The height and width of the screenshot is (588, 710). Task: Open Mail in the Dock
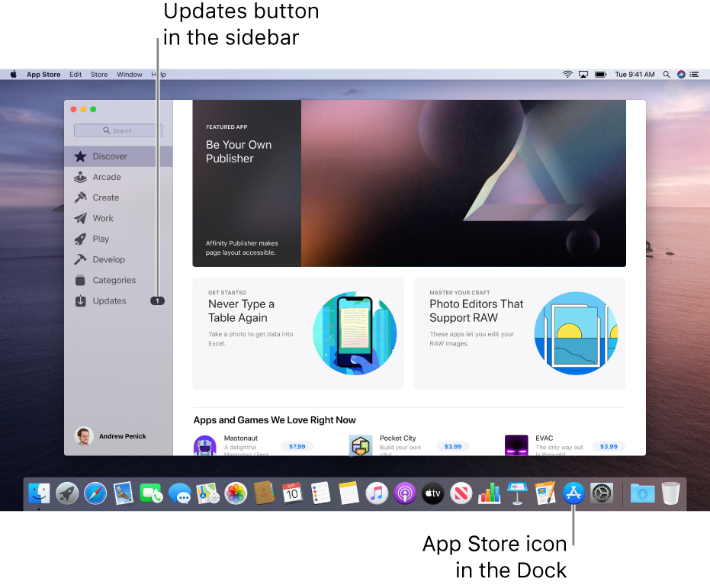(x=124, y=493)
